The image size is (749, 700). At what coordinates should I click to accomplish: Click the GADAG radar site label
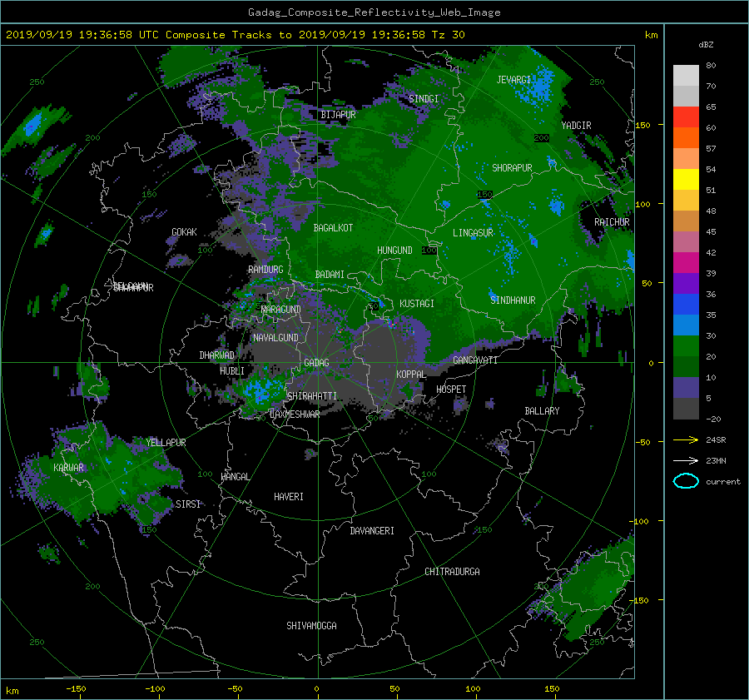click(x=316, y=363)
